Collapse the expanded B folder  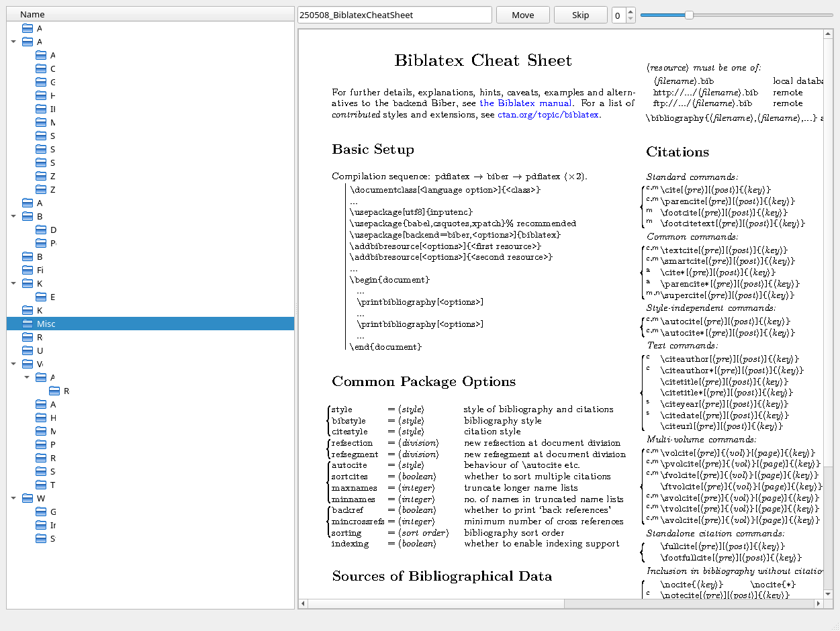tap(13, 216)
